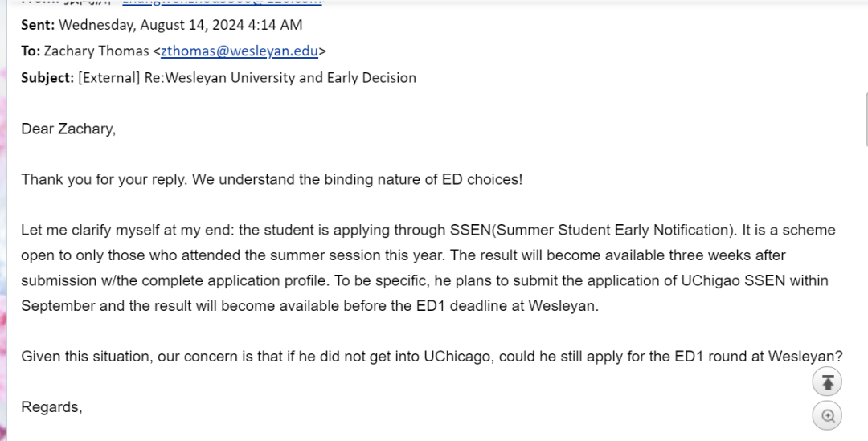This screenshot has height=441, width=868.
Task: Click the subject text 'Wesleyan University and Early Decision'
Action: 291,77
